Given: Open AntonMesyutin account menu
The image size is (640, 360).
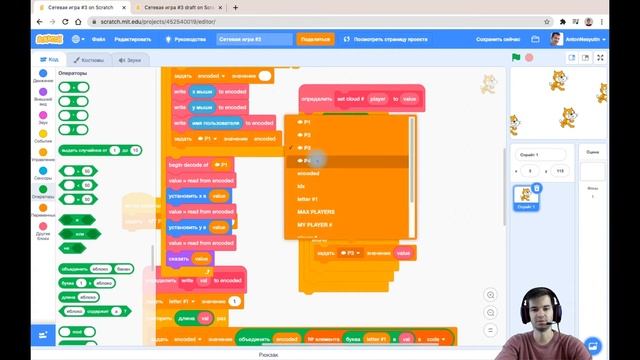Looking at the screenshot, I should tap(577, 39).
